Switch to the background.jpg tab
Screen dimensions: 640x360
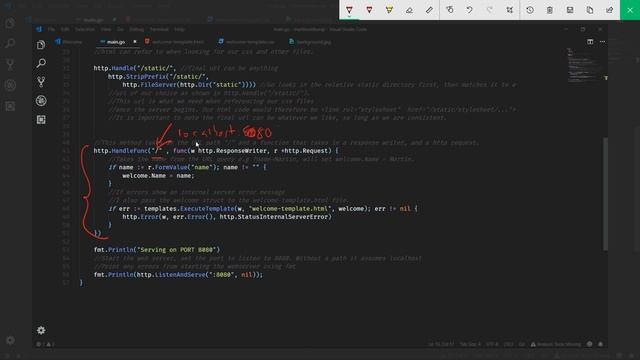click(310, 42)
